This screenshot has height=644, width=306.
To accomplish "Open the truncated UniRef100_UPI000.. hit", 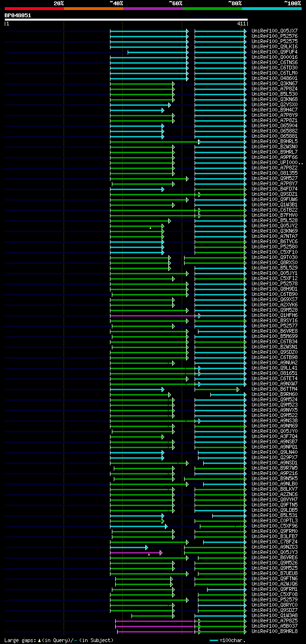I will (277, 162).
